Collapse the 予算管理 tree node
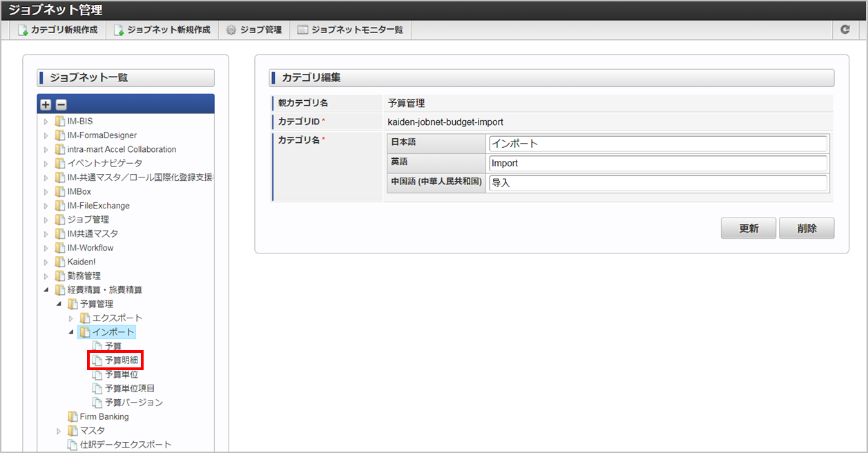 (58, 304)
